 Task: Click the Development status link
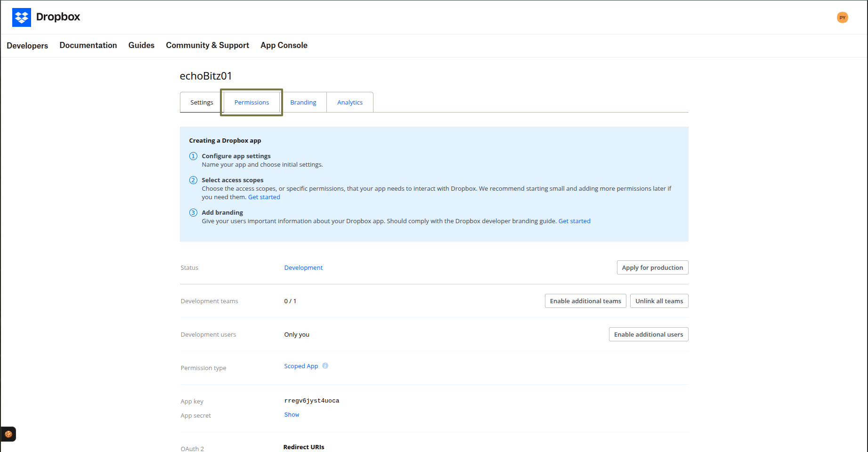click(303, 267)
